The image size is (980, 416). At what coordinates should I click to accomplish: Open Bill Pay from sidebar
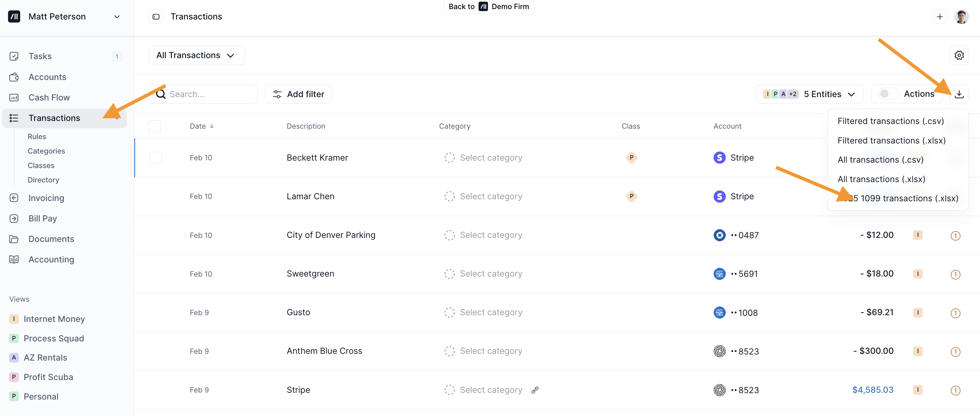[43, 218]
